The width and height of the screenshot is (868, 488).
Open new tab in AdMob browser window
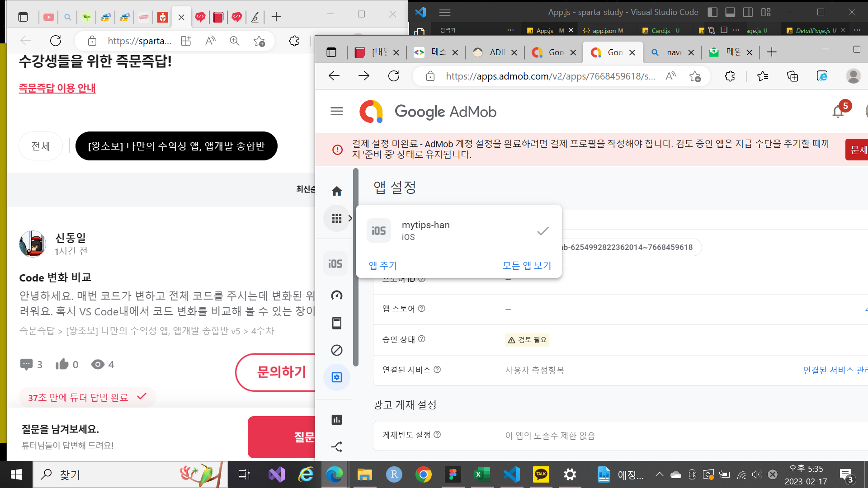pyautogui.click(x=772, y=52)
